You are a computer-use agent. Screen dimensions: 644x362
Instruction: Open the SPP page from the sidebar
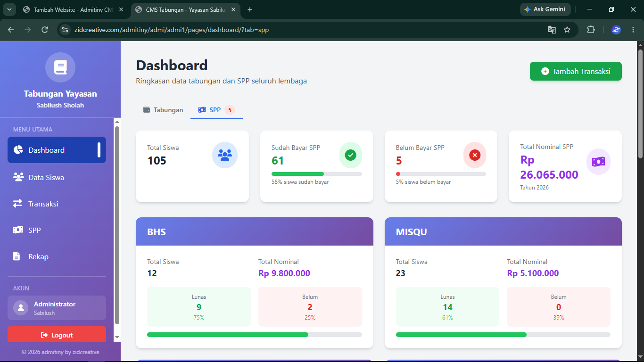click(57, 230)
